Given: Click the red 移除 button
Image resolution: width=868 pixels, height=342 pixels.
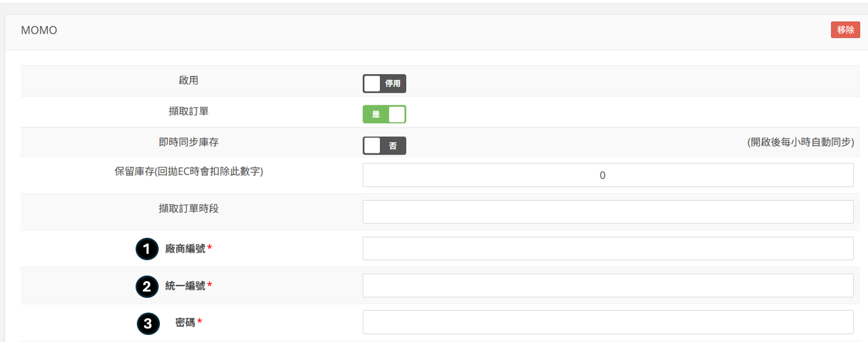Looking at the screenshot, I should click(x=845, y=30).
